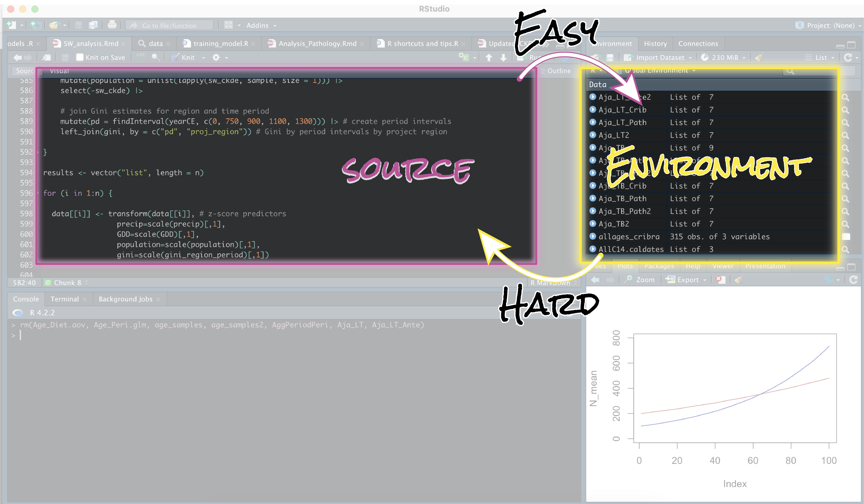Go to previous chunk up arrow
The image size is (864, 504).
[489, 58]
